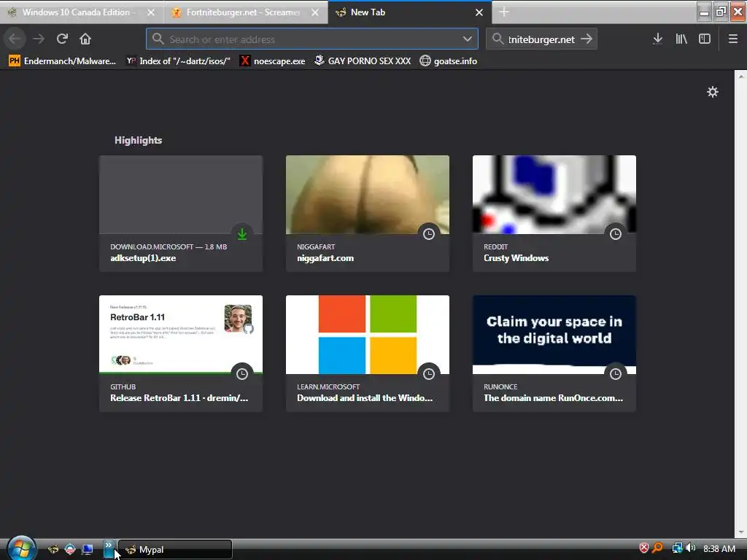Go back to the previous page

[x=15, y=39]
